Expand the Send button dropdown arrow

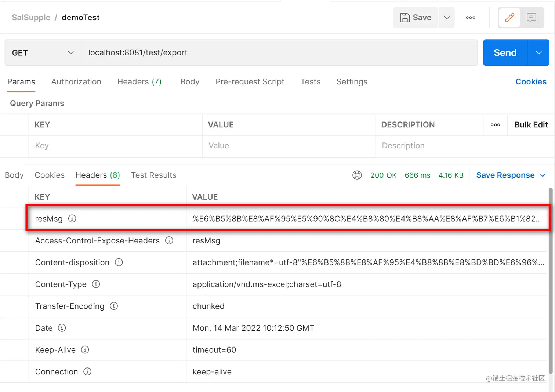tap(538, 53)
